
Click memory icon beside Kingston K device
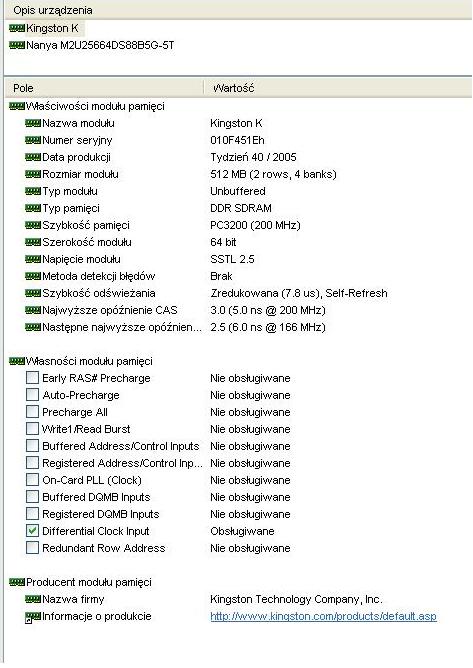click(x=17, y=29)
